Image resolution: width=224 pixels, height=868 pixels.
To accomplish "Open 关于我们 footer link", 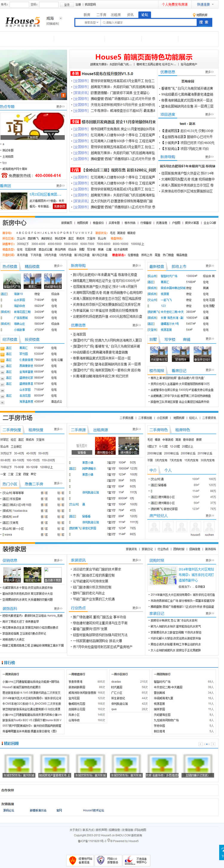I will (75, 830).
